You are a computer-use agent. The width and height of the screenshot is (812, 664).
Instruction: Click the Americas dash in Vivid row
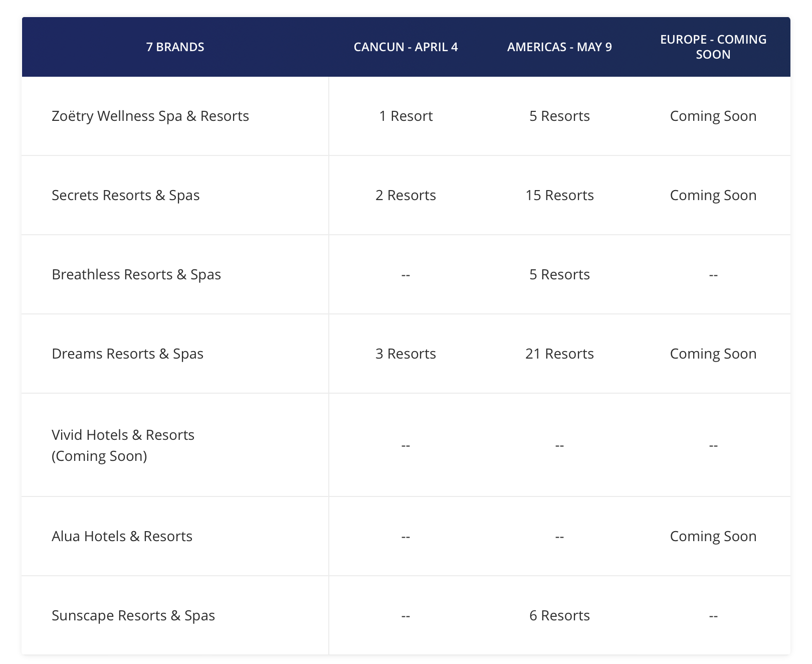click(559, 445)
